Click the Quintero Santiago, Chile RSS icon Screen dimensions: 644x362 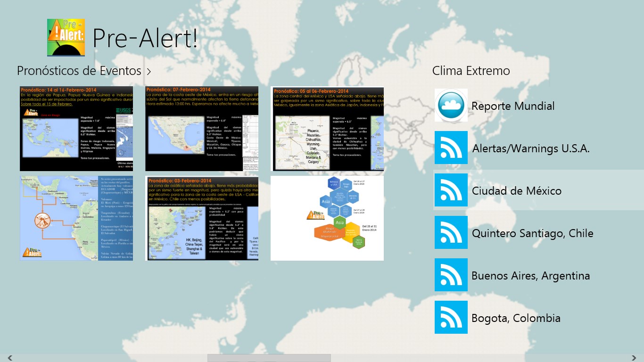[x=451, y=232]
